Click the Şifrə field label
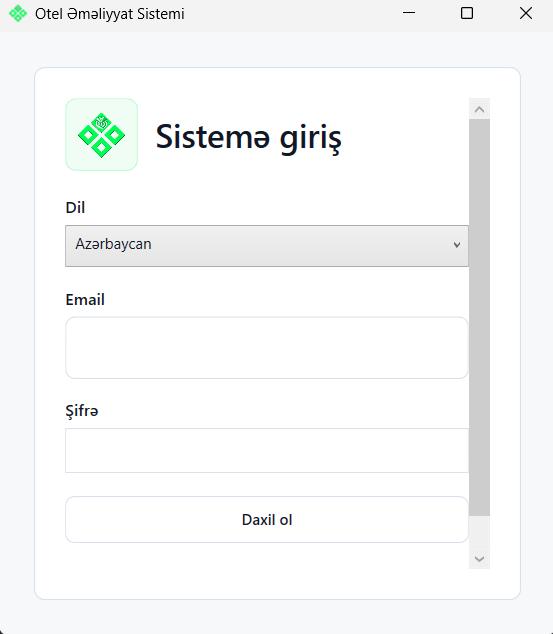This screenshot has height=634, width=553. (x=82, y=411)
